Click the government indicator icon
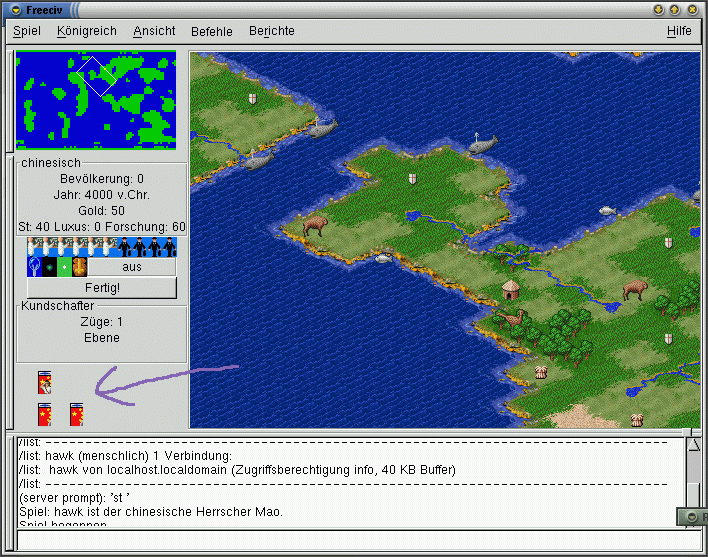708x557 pixels. (x=79, y=267)
